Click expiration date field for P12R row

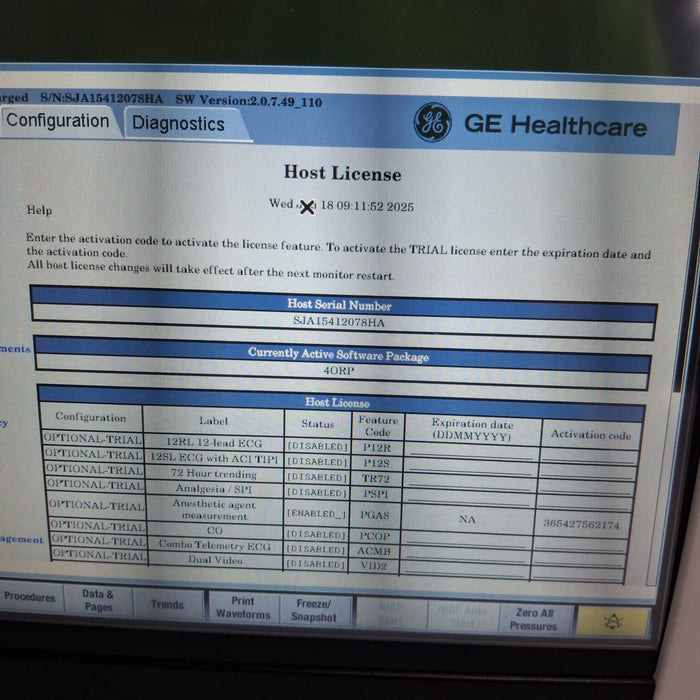[x=471, y=452]
